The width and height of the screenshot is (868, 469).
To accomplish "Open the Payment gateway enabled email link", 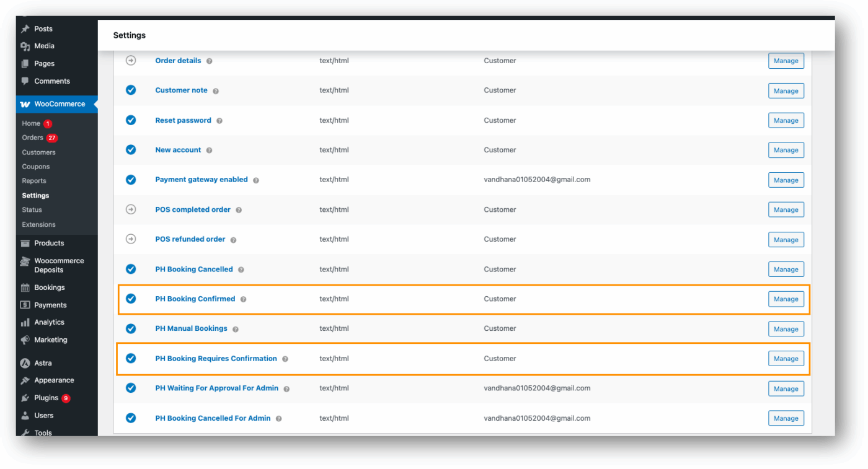I will [x=201, y=180].
